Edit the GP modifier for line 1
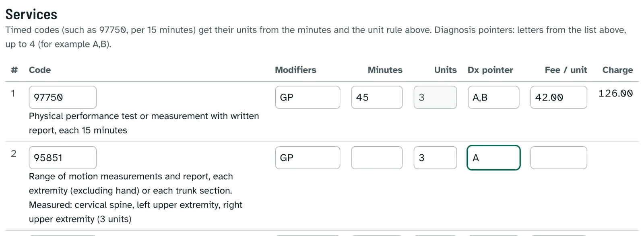The width and height of the screenshot is (644, 236). click(x=308, y=97)
